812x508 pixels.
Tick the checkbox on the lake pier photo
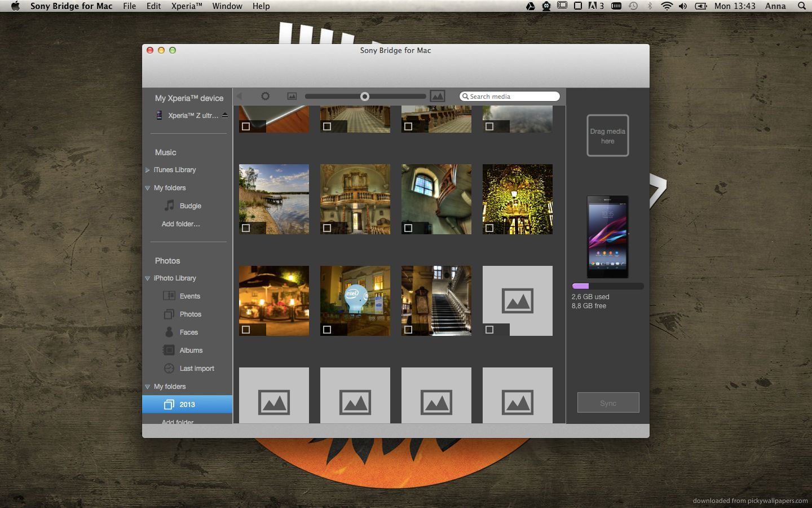[x=246, y=228]
